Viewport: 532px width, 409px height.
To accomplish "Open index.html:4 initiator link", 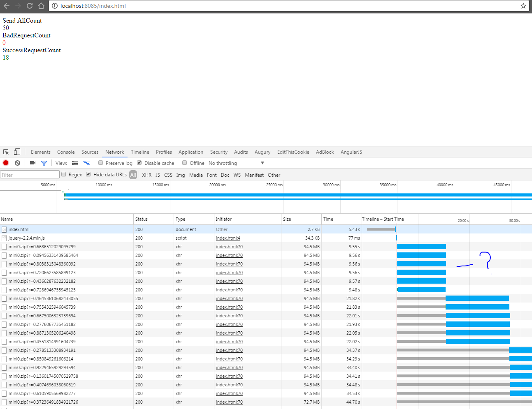I will (x=228, y=238).
